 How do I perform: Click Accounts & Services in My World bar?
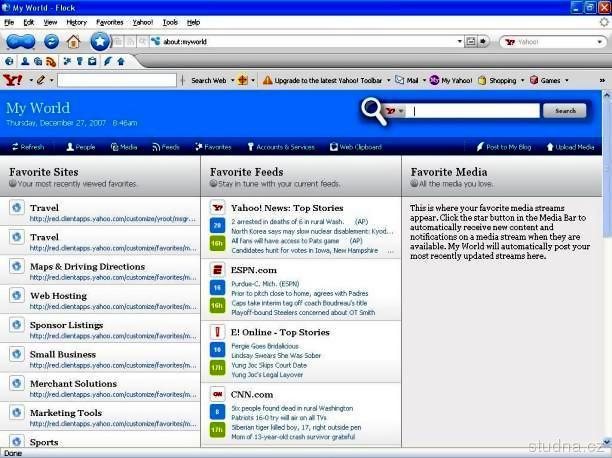tap(281, 147)
